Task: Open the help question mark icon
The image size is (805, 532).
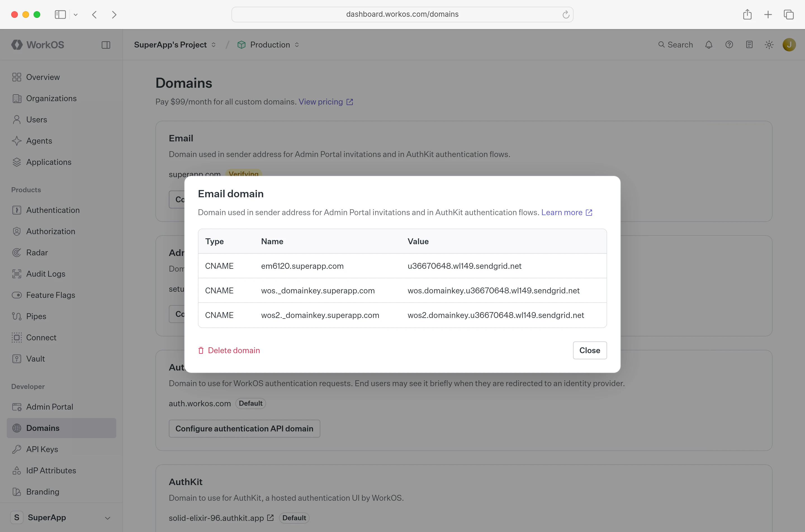Action: (729, 45)
